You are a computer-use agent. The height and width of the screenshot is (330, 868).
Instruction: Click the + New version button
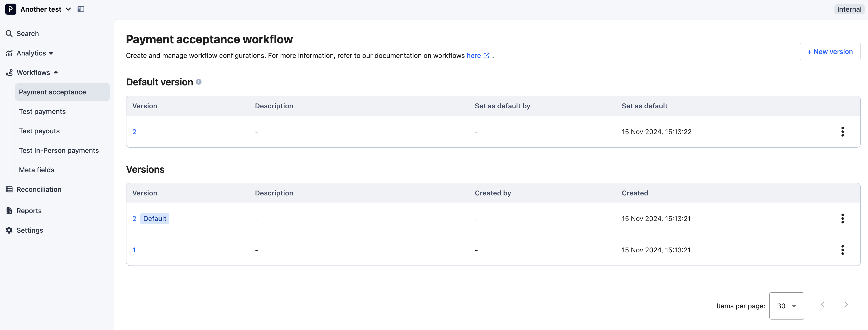830,52
